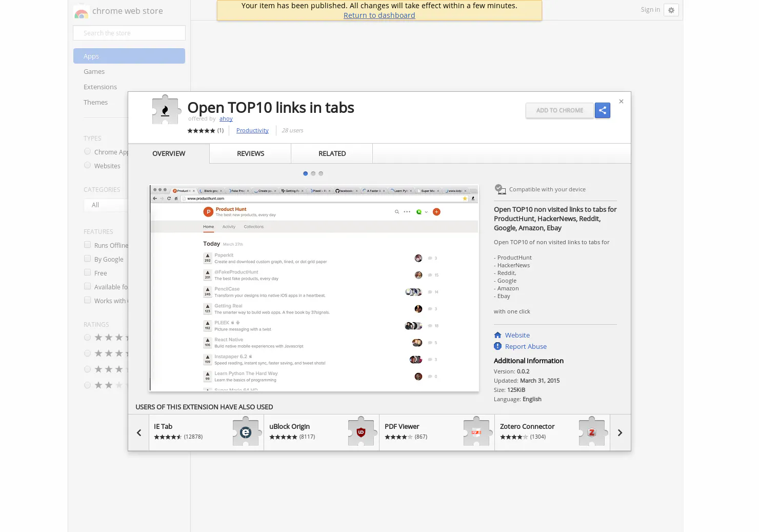Screen dimensions: 759x532
Task: Open the Productivity category link
Action: (252, 130)
